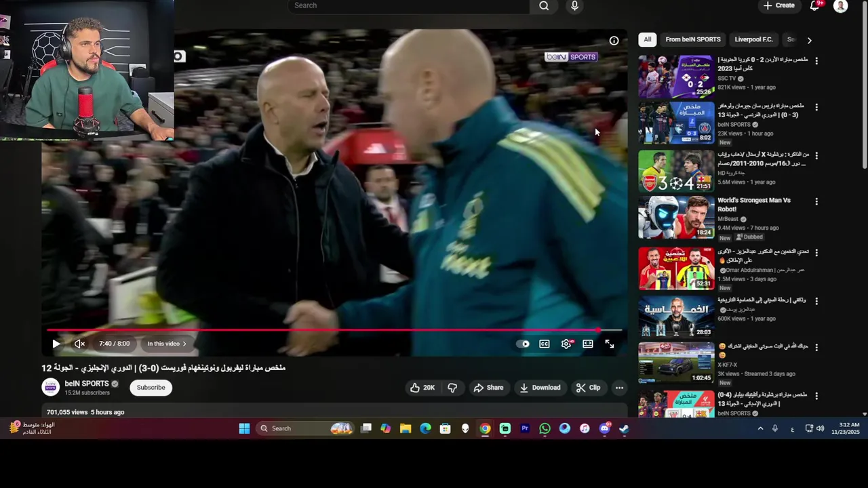
Task: Show hidden system tray icons
Action: coord(760,428)
